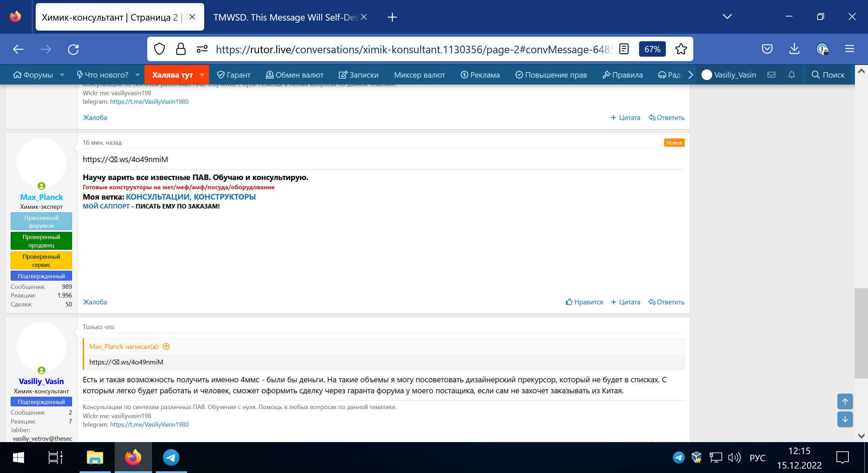The width and height of the screenshot is (868, 473).
Task: Click the URL address field
Action: [x=414, y=49]
